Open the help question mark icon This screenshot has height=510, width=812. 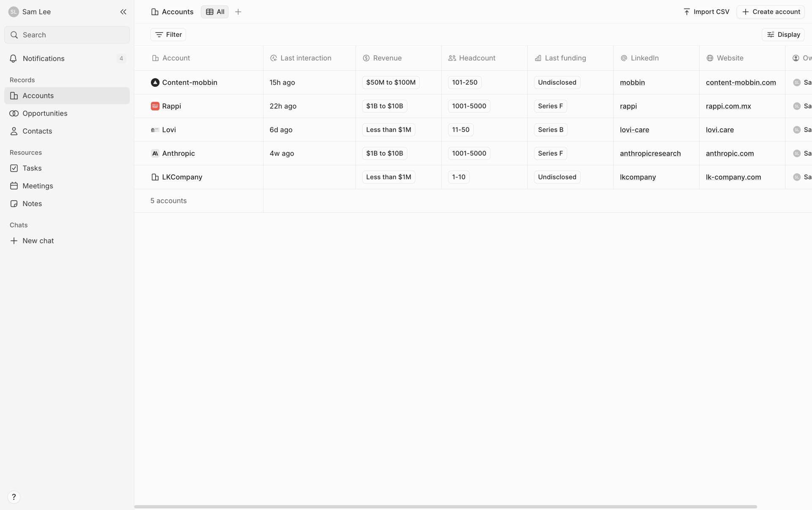click(14, 497)
